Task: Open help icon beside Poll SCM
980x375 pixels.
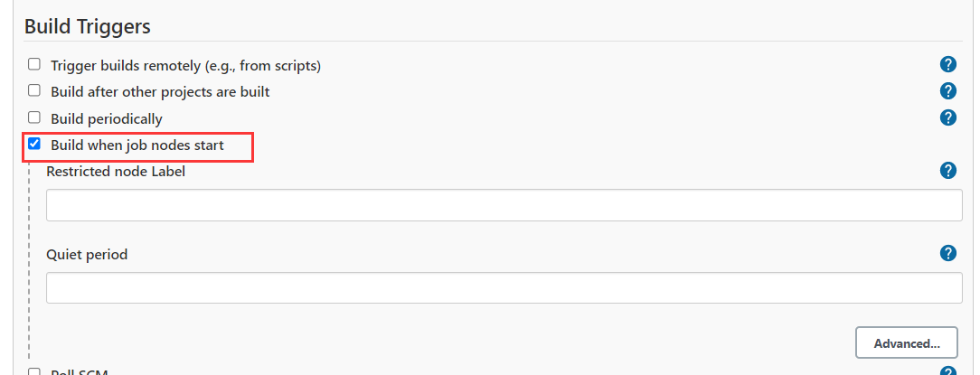Action: (948, 371)
